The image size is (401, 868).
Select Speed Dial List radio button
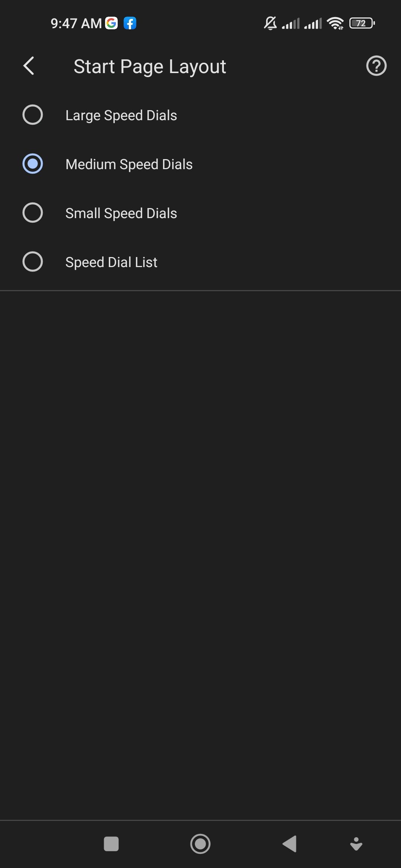pos(33,262)
